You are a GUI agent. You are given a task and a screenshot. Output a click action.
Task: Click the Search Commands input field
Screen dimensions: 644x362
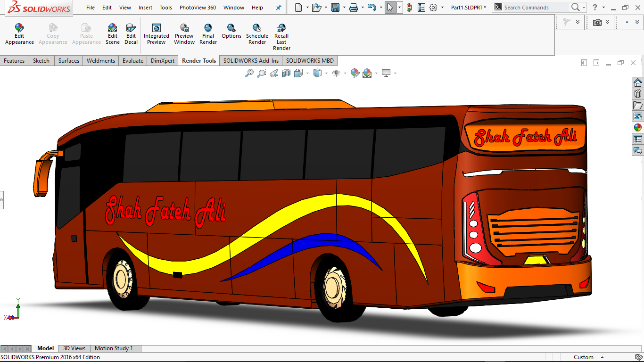pyautogui.click(x=535, y=8)
